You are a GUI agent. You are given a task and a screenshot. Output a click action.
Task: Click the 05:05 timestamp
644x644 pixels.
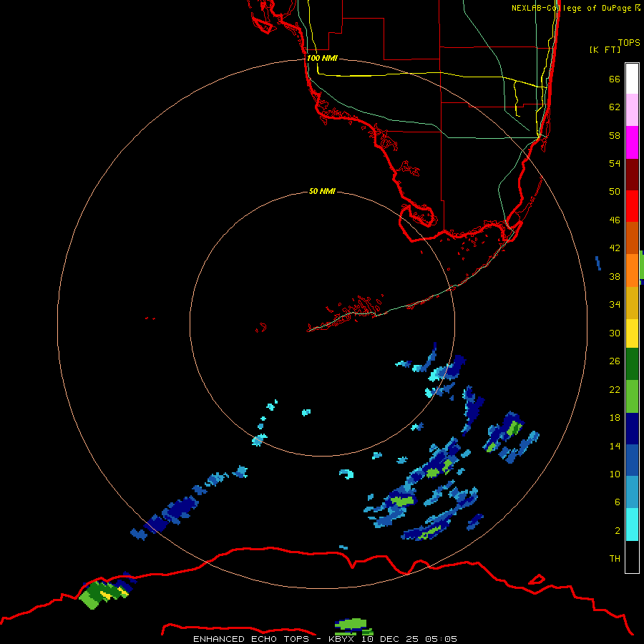click(x=441, y=639)
